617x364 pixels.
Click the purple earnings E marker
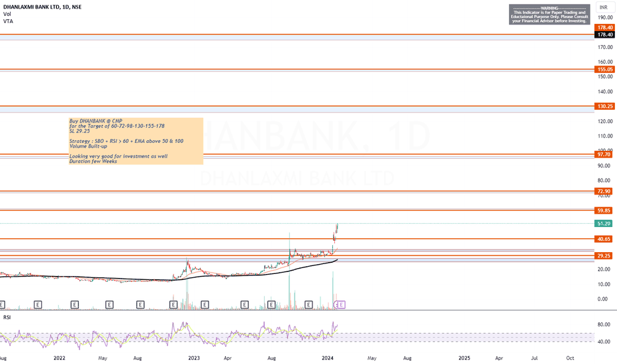point(341,304)
